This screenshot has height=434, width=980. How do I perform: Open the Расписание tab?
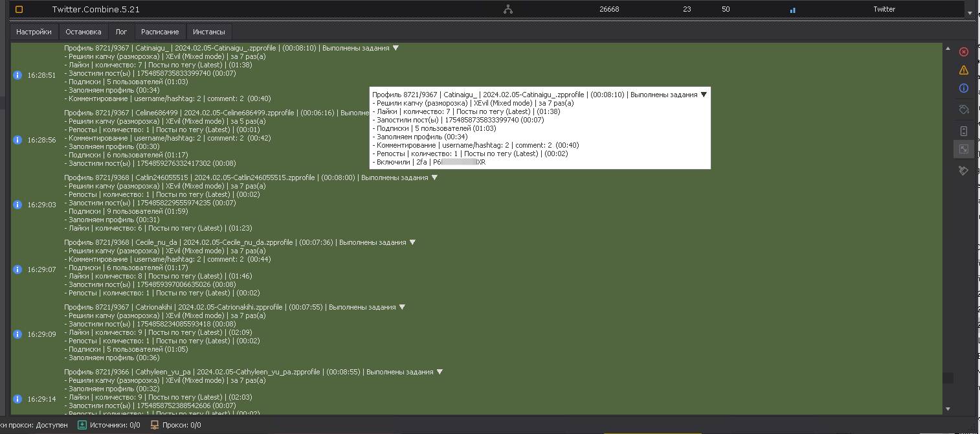tap(161, 32)
